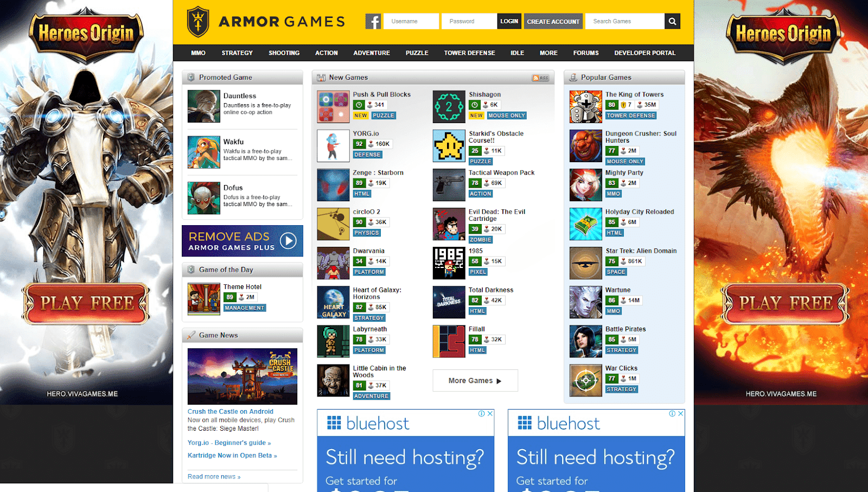The width and height of the screenshot is (868, 492).
Task: Open the 1985 game icon
Action: pyautogui.click(x=449, y=263)
